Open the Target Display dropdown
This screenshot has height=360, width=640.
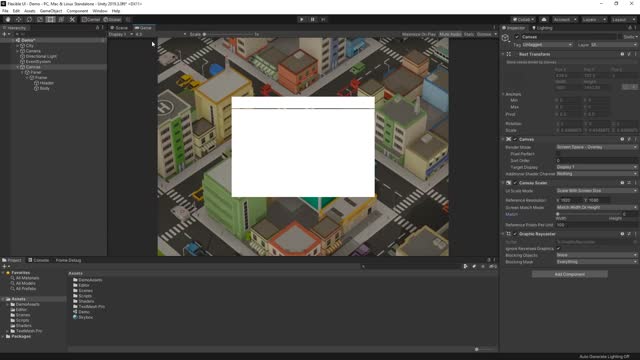[597, 167]
